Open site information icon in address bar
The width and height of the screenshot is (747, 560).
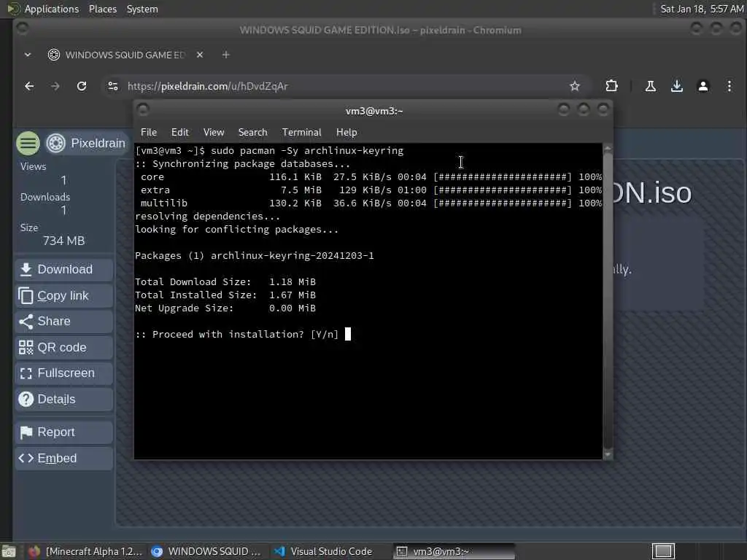(x=113, y=86)
